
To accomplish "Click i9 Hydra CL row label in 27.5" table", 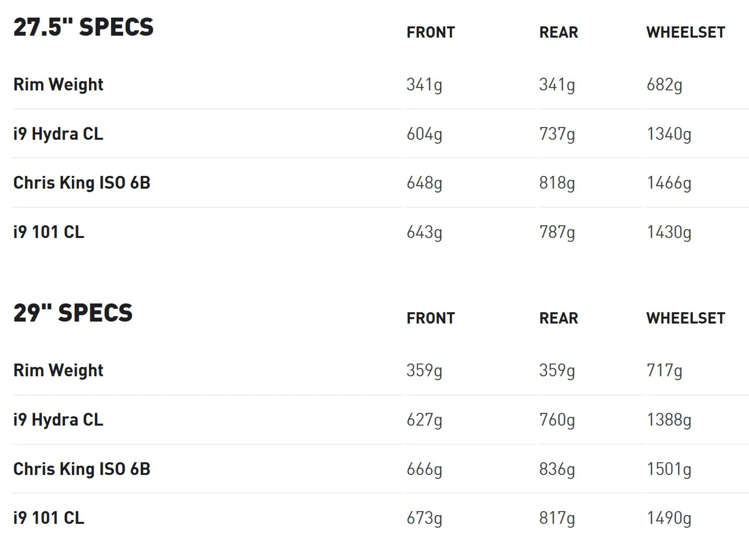I will point(58,135).
